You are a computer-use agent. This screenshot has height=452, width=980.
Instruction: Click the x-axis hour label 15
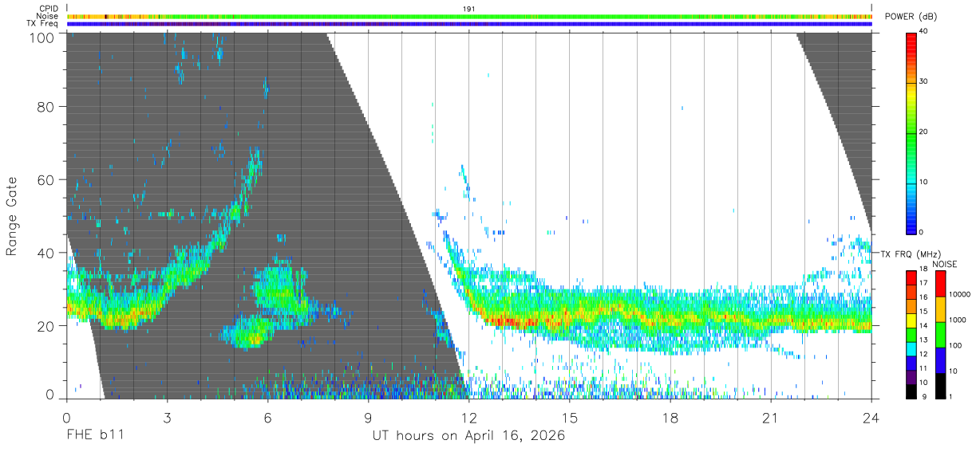coord(569,417)
